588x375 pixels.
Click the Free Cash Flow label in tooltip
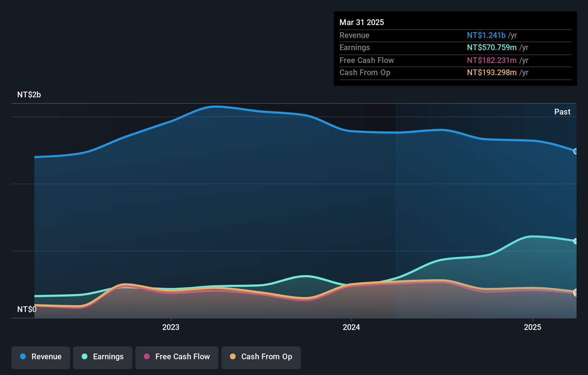point(367,60)
